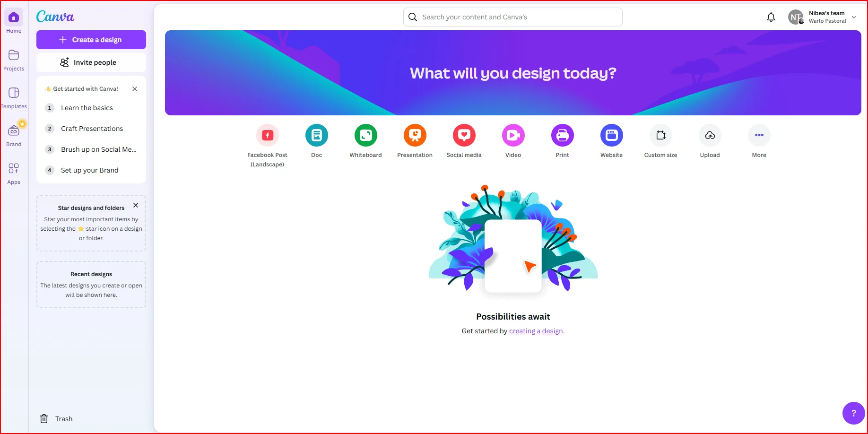Select the Print design icon
Viewport: 868px width, 434px height.
(x=563, y=136)
